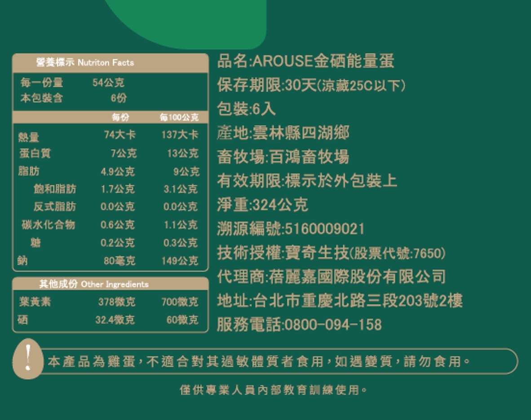Click the '0.2公克' sugar value

tap(118, 242)
